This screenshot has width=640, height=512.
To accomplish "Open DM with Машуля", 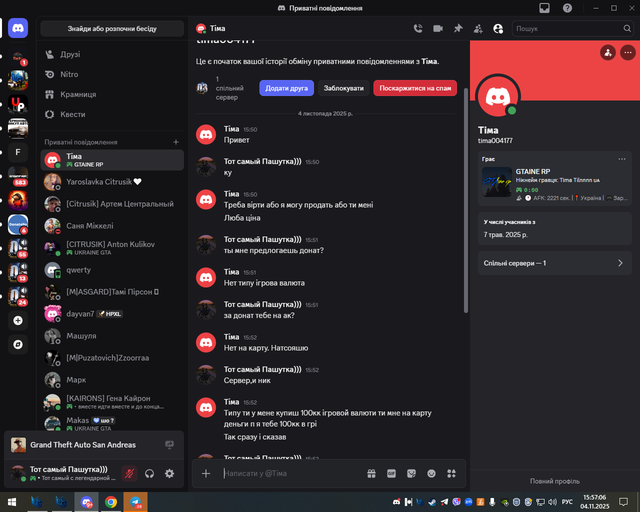I will [112, 336].
